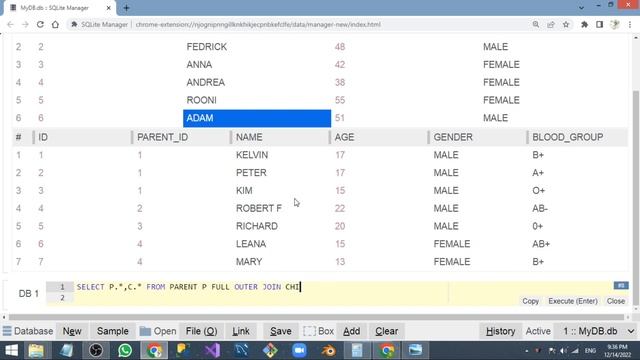Open the Database menu icon
Image resolution: width=640 pixels, height=360 pixels.
[x=7, y=331]
